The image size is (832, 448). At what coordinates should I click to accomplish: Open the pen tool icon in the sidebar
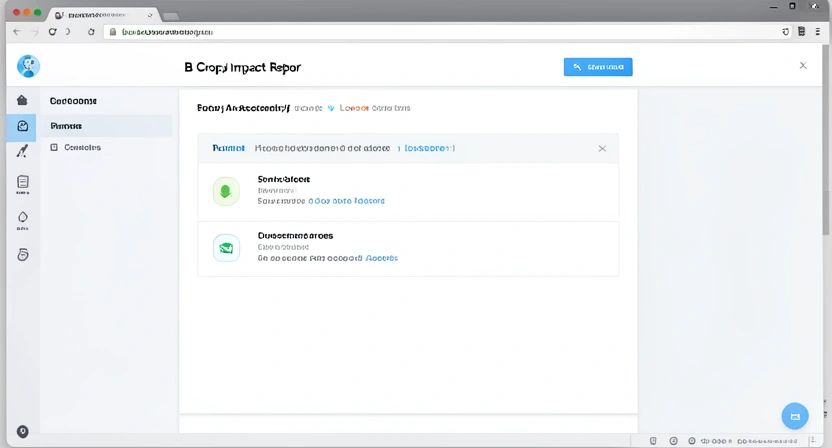coord(22,151)
